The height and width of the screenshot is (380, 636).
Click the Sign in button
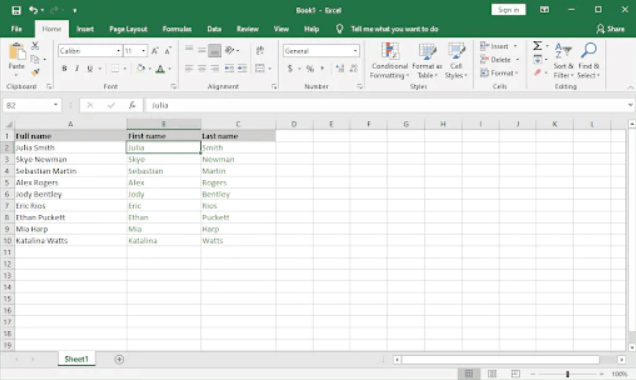(509, 10)
